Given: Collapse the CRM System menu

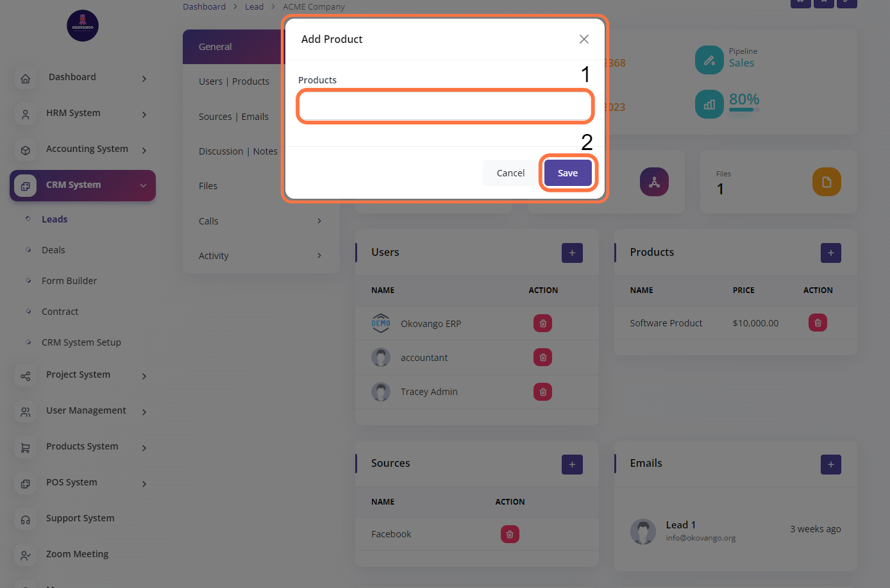Looking at the screenshot, I should pos(143,185).
